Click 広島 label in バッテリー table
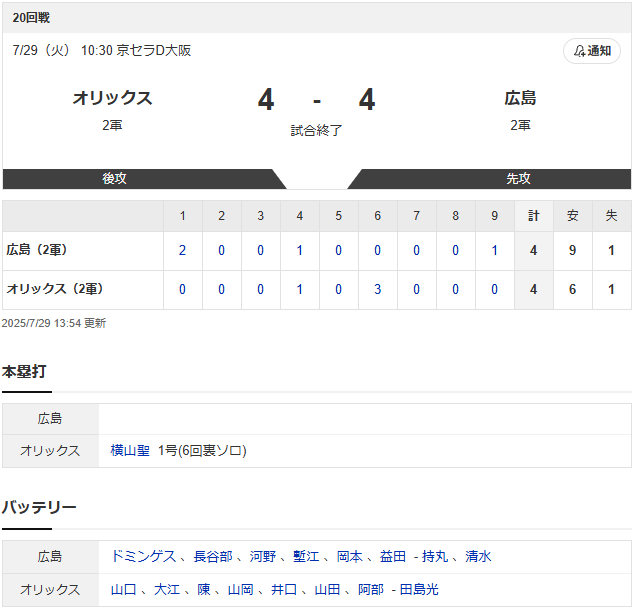633x608 pixels. point(50,556)
